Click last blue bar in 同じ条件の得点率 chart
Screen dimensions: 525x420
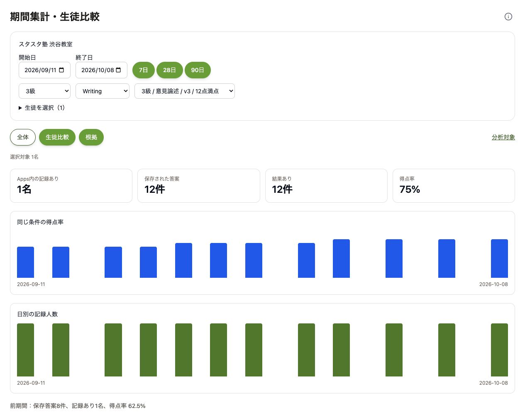[499, 258]
